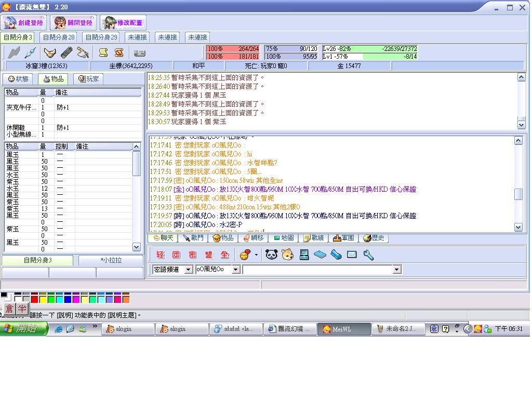Click the wrench settings icon
The width and height of the screenshot is (532, 399).
tap(368, 255)
